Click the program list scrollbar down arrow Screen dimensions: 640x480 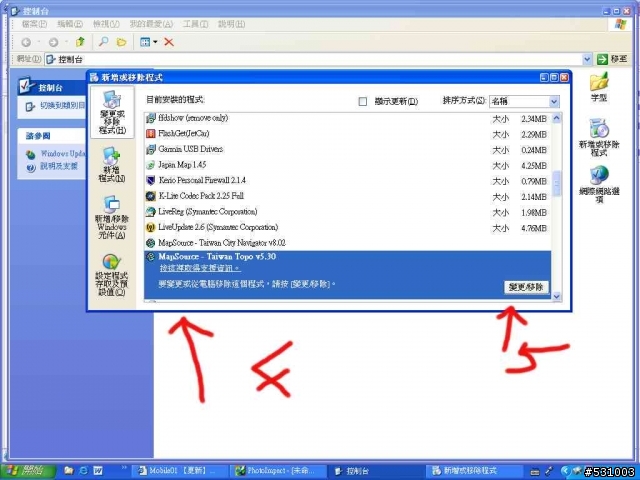tap(556, 296)
